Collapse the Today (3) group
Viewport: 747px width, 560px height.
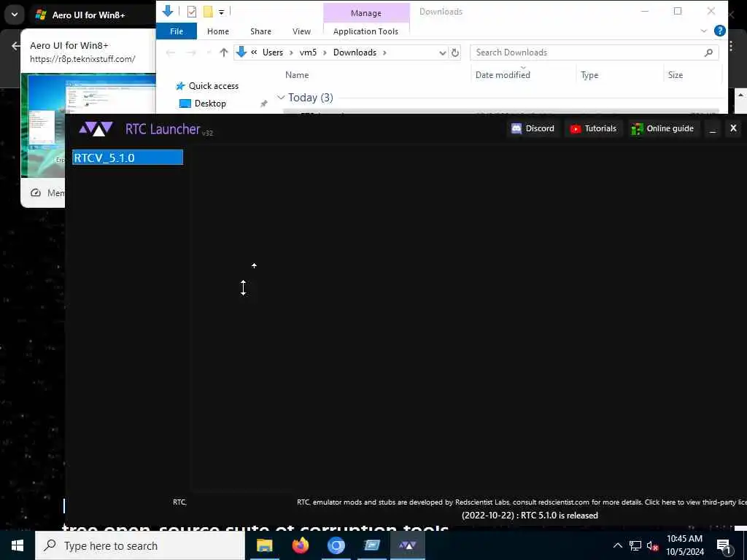[x=281, y=98]
